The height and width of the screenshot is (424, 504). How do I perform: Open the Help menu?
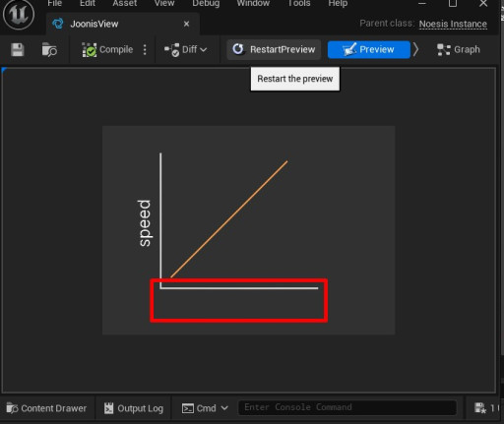pyautogui.click(x=338, y=4)
